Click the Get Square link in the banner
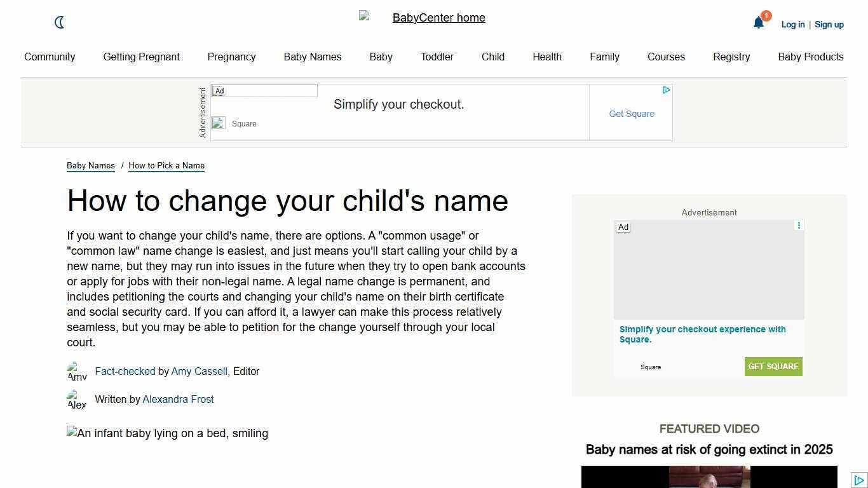This screenshot has height=488, width=868. click(632, 114)
